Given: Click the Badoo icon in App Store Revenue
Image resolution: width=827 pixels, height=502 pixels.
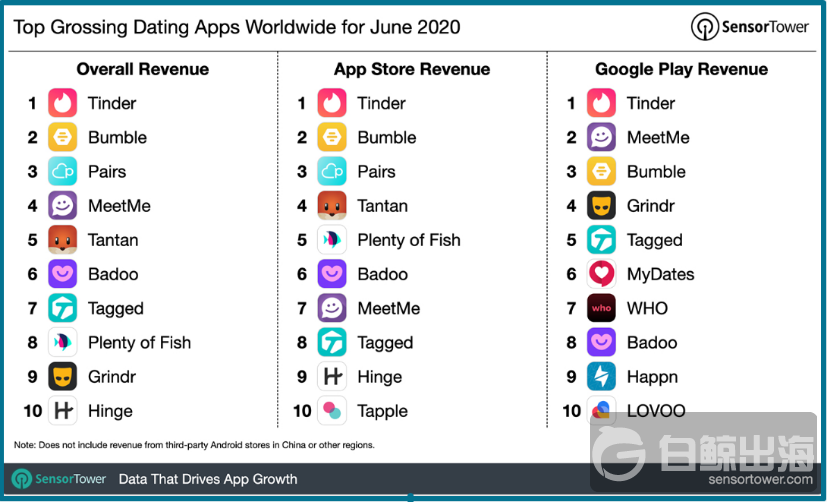Looking at the screenshot, I should coord(332,274).
